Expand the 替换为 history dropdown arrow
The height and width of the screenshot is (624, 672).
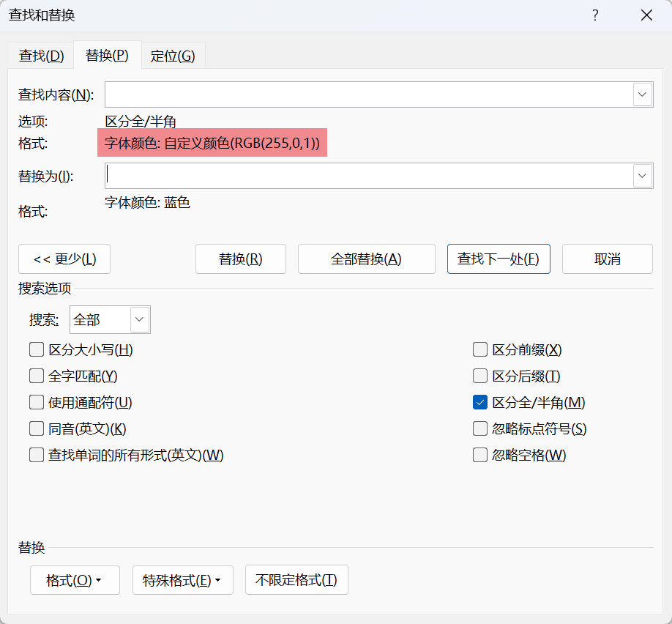pyautogui.click(x=642, y=175)
